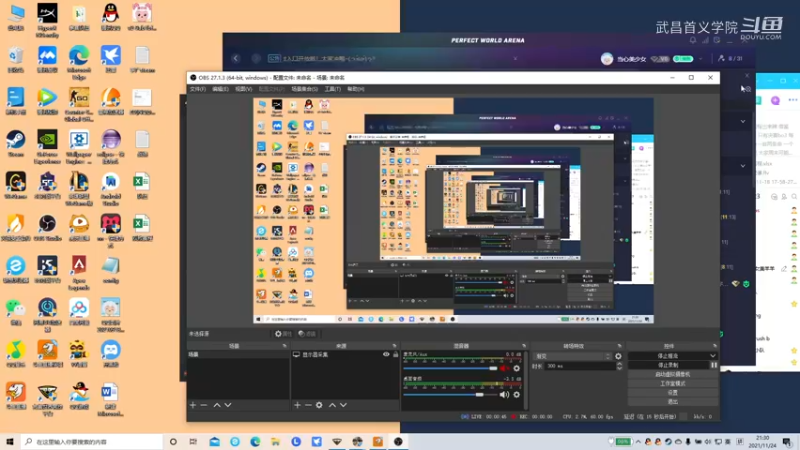Click the Exit button in Controls
This screenshot has width=800, height=450.
point(673,402)
